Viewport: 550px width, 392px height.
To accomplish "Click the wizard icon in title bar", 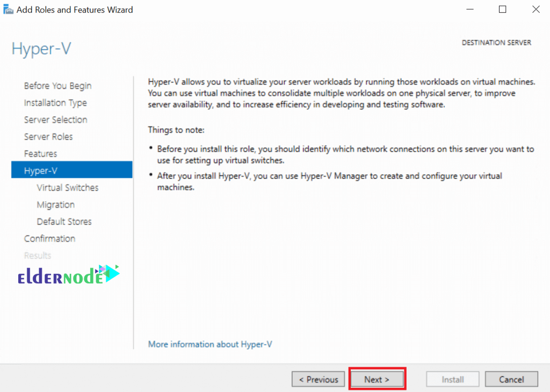I will 8,10.
